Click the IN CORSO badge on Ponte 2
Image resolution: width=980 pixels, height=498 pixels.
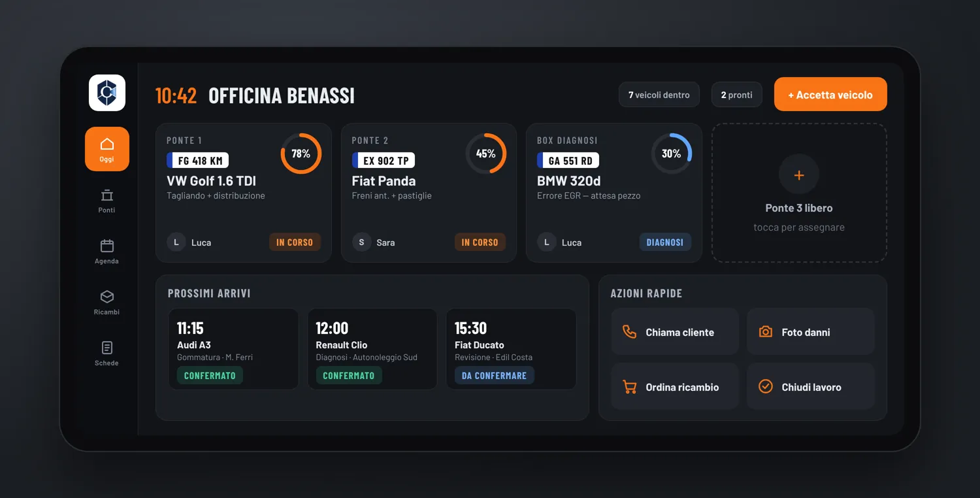pos(480,242)
